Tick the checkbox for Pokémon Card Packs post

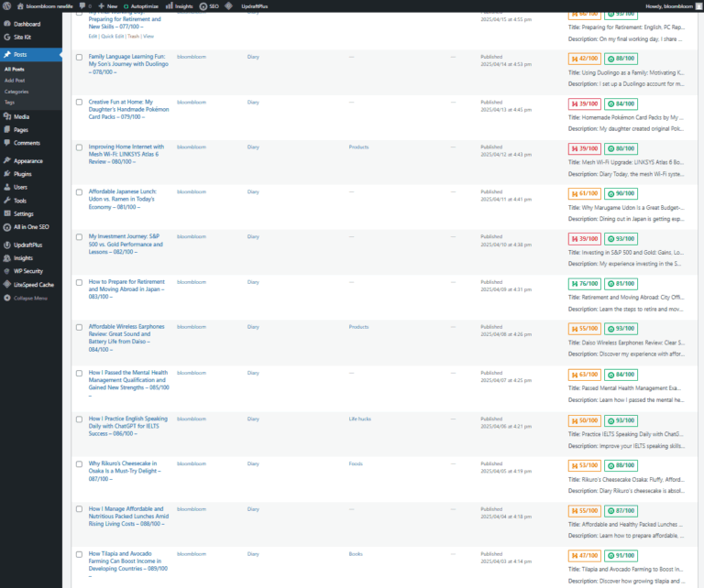pos(79,102)
